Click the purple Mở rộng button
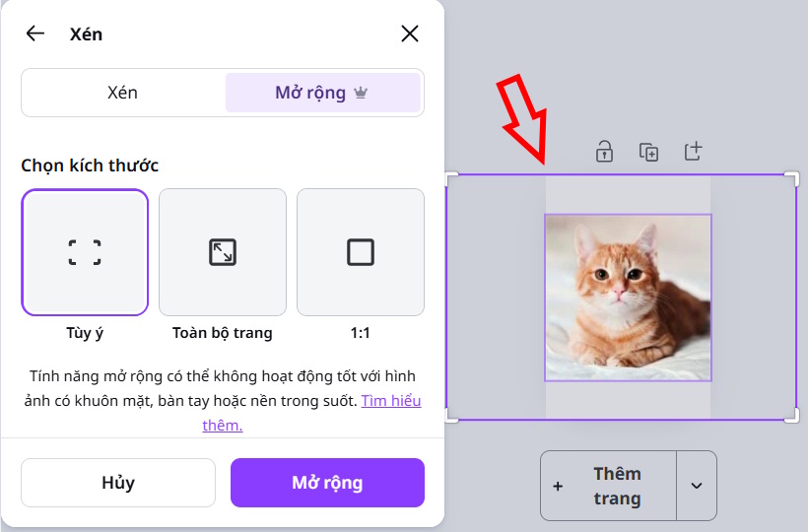This screenshot has height=532, width=808. (327, 483)
